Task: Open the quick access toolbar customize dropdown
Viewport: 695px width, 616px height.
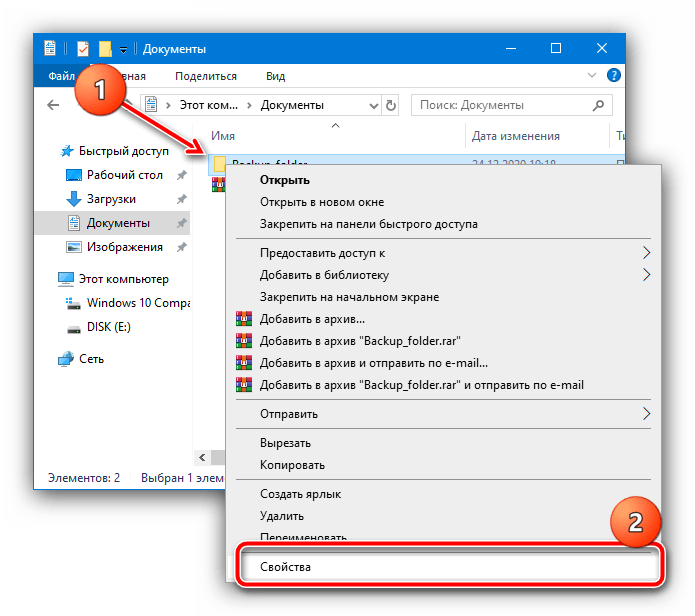Action: [x=124, y=50]
